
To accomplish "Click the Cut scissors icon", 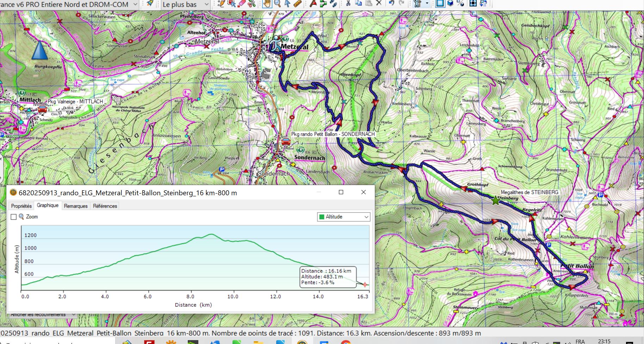I will tap(348, 4).
